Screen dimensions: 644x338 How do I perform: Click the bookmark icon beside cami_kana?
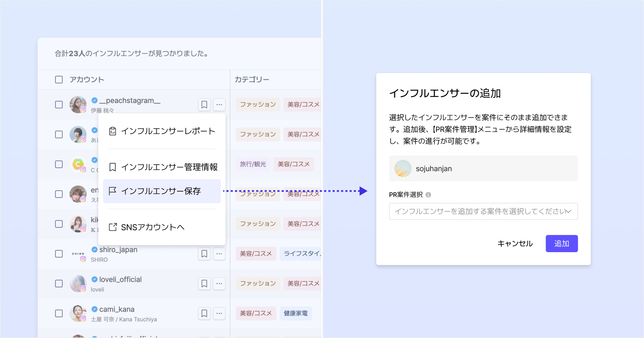pyautogui.click(x=204, y=313)
